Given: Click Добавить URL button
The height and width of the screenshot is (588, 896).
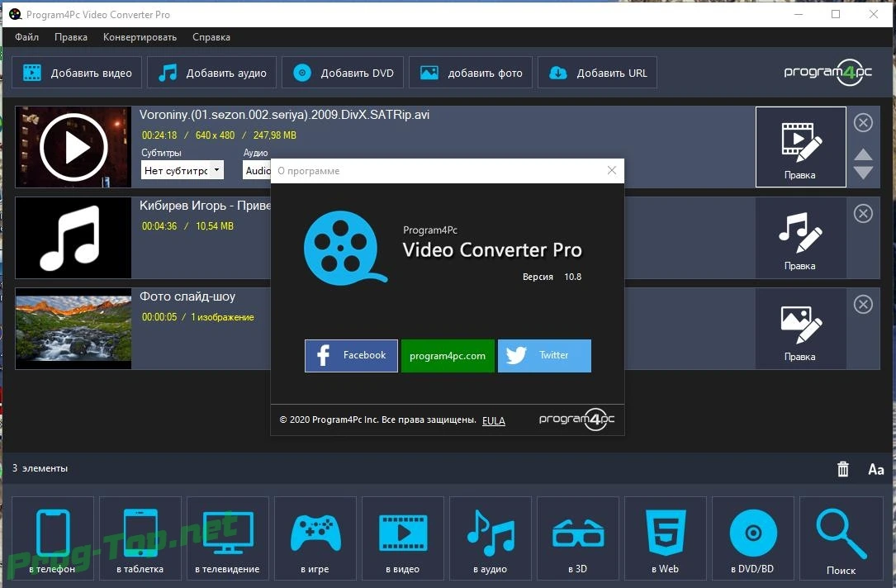Looking at the screenshot, I should [597, 73].
